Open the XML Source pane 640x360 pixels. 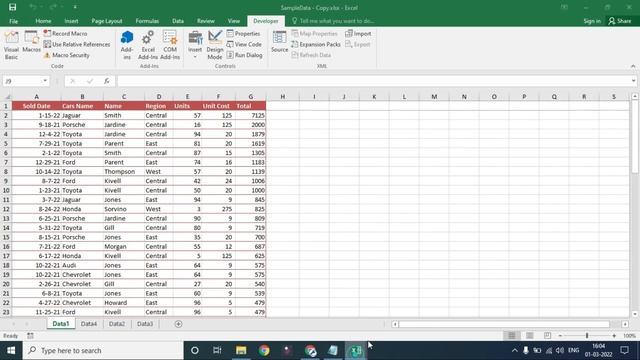click(280, 42)
